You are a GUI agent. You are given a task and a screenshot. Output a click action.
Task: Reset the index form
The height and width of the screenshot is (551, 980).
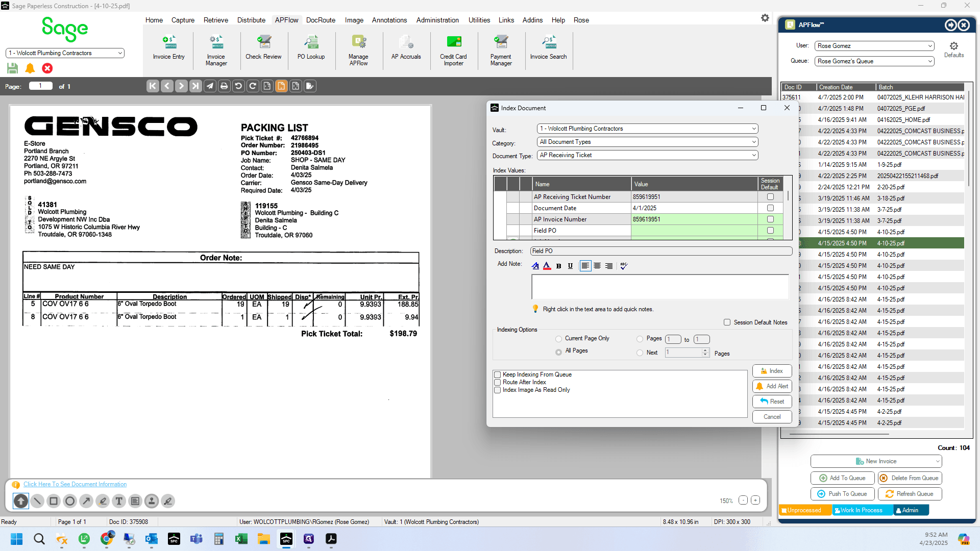click(772, 402)
